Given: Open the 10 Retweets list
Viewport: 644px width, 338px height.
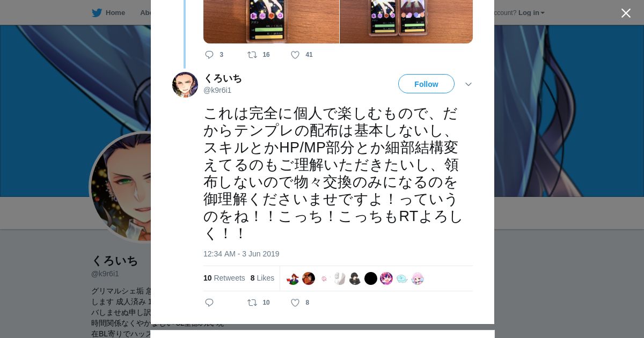Looking at the screenshot, I should (x=224, y=278).
